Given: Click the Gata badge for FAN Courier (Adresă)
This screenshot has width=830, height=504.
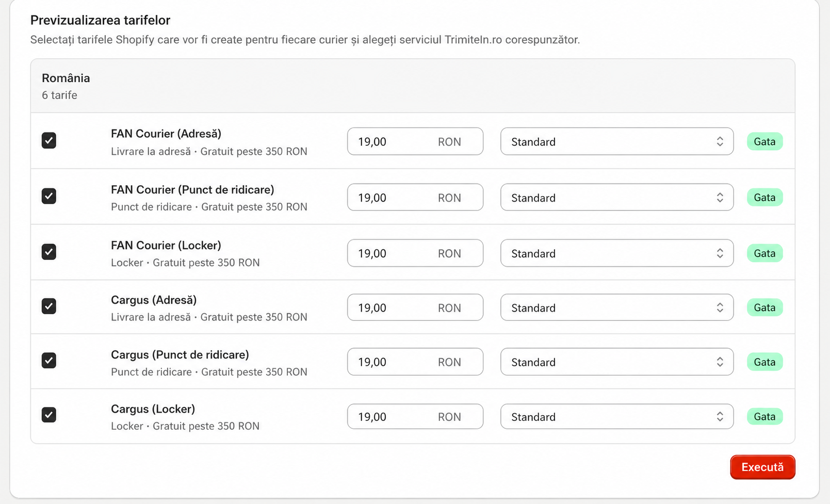Looking at the screenshot, I should pyautogui.click(x=764, y=141).
